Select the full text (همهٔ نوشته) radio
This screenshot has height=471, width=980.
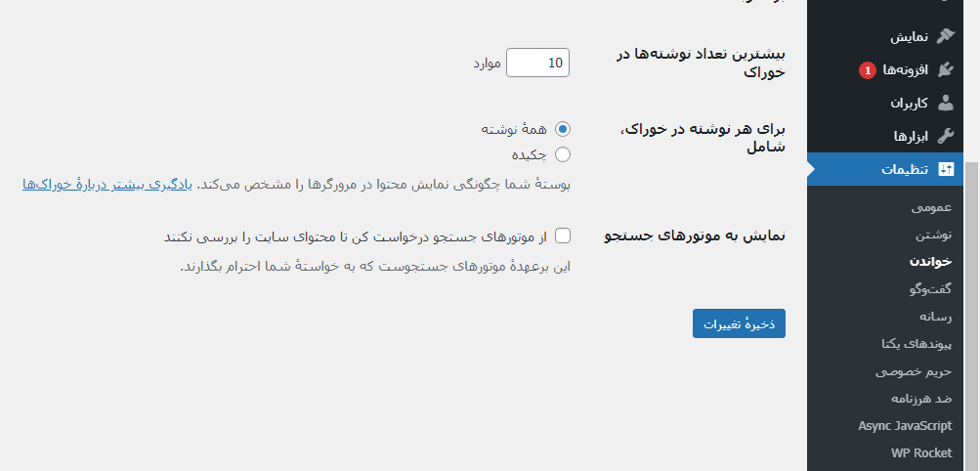click(563, 129)
